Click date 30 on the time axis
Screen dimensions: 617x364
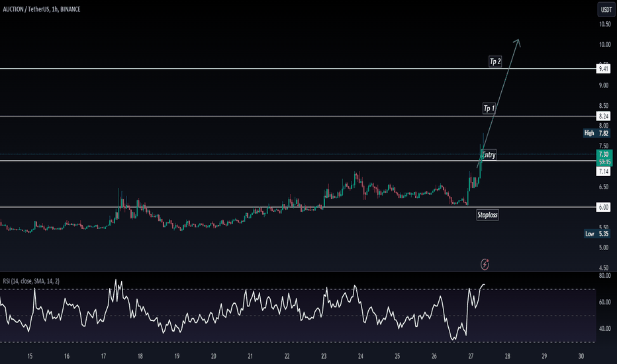581,356
